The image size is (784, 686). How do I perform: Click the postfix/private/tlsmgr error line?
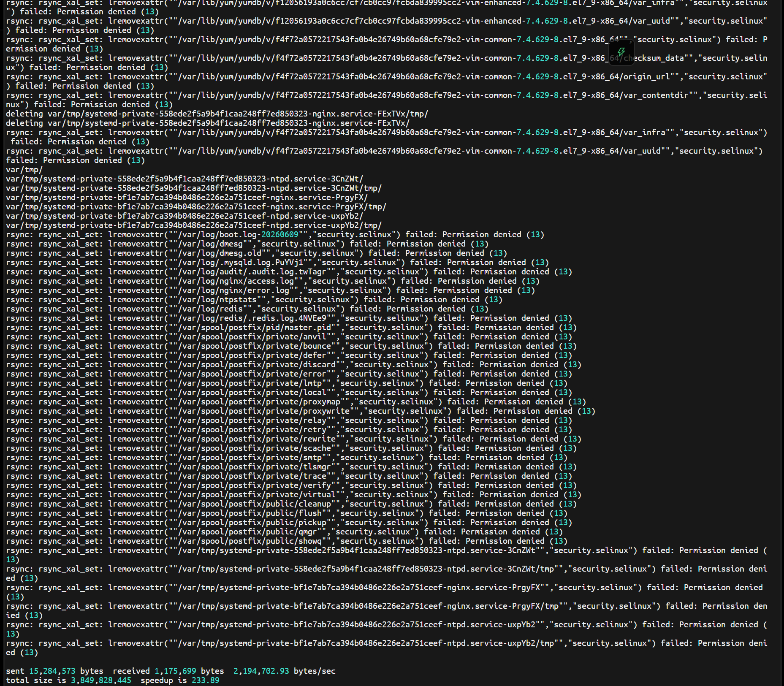click(x=291, y=467)
